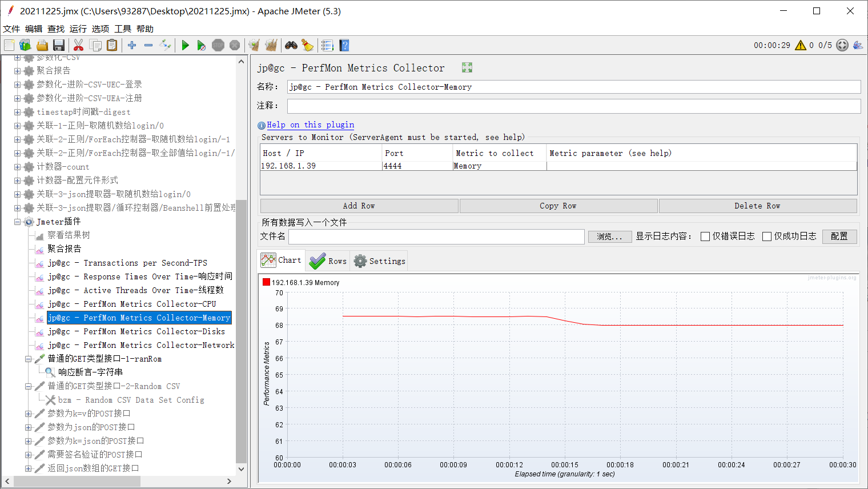Start test without pauses icon
Viewport: 868px width, 489px height.
click(x=201, y=45)
